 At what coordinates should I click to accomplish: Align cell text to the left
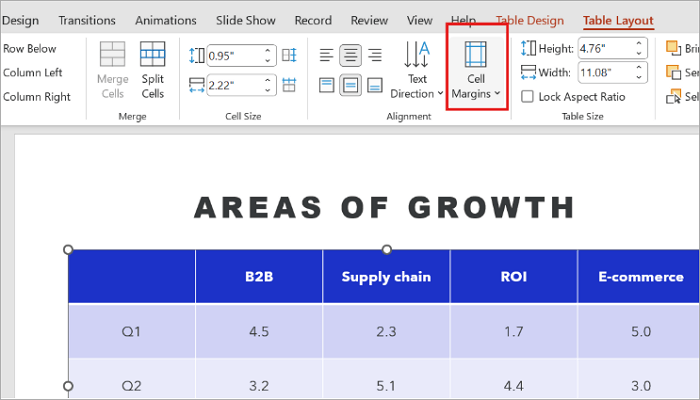(x=327, y=55)
